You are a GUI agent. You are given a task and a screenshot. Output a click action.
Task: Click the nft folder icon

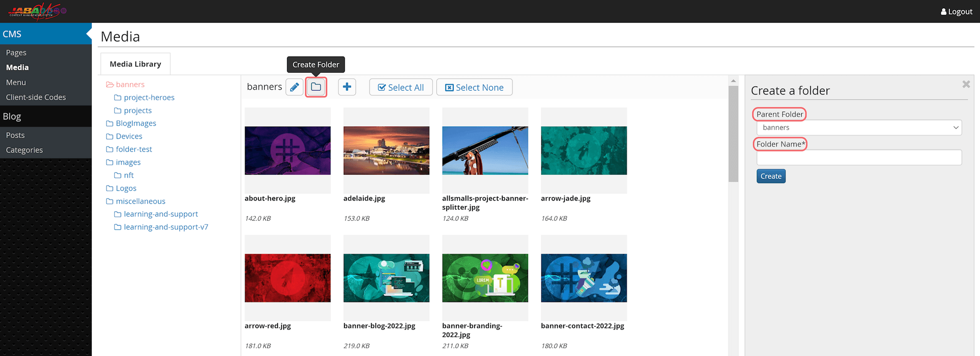(x=117, y=175)
